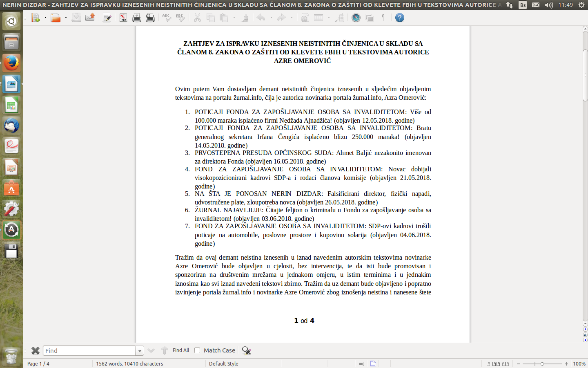Click inside the Find text field
The width and height of the screenshot is (588, 368).
point(89,351)
